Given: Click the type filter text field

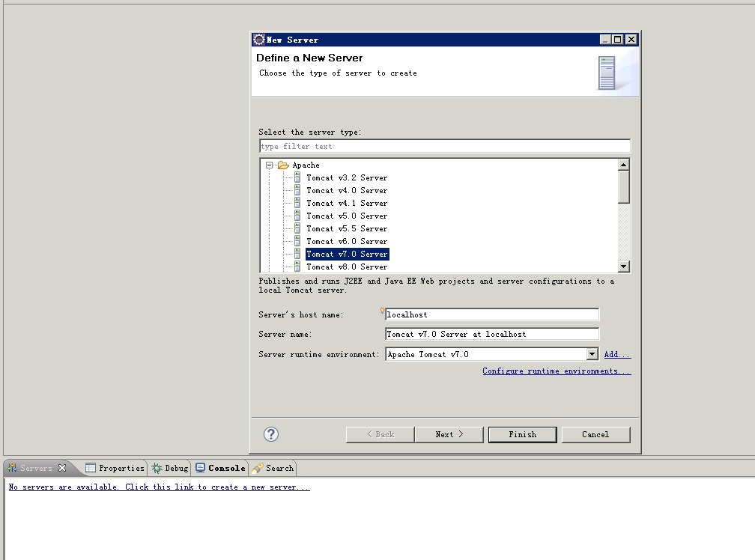Looking at the screenshot, I should coord(444,146).
